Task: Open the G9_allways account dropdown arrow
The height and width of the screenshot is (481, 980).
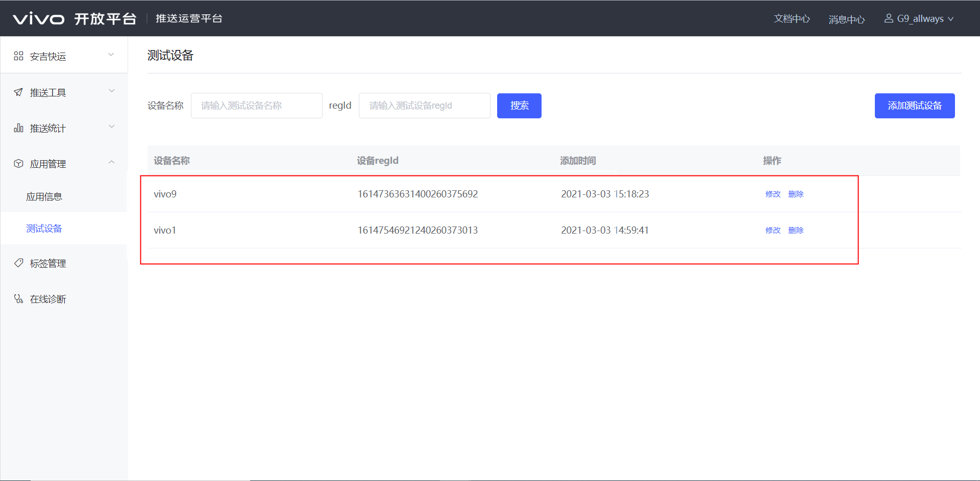Action: pos(951,19)
